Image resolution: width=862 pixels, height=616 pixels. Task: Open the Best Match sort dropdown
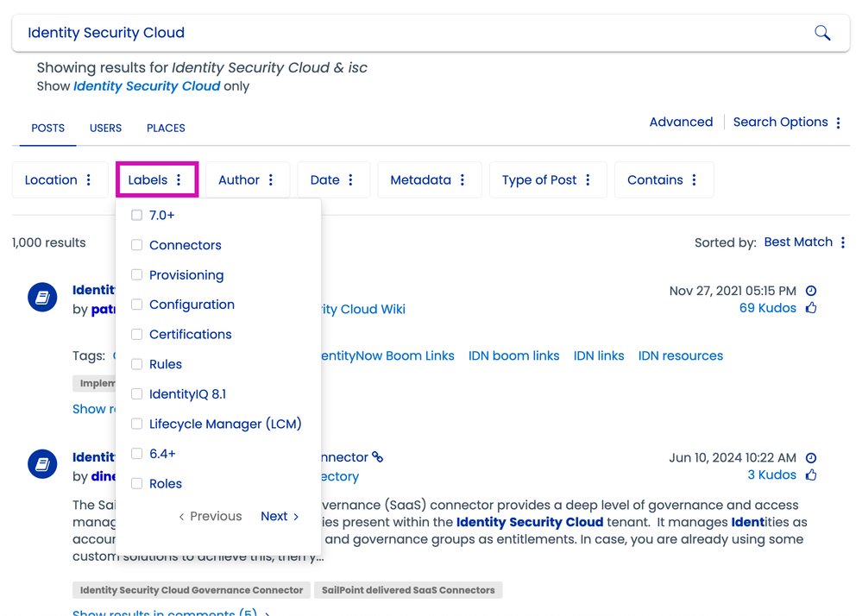click(805, 242)
